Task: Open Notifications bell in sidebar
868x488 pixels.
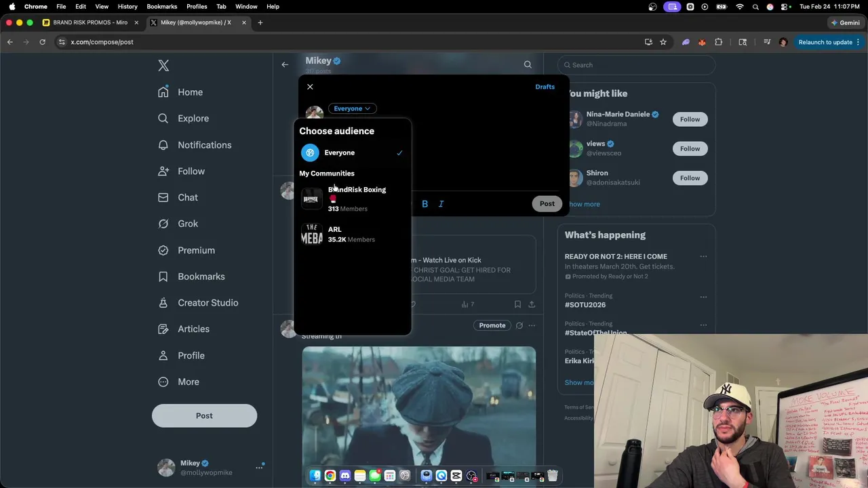Action: [x=195, y=145]
